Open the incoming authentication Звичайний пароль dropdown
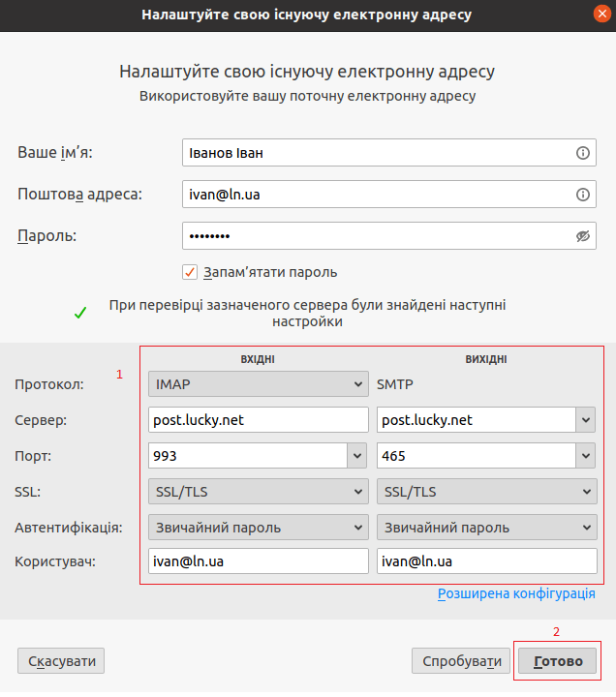This screenshot has width=616, height=697. pos(259,528)
